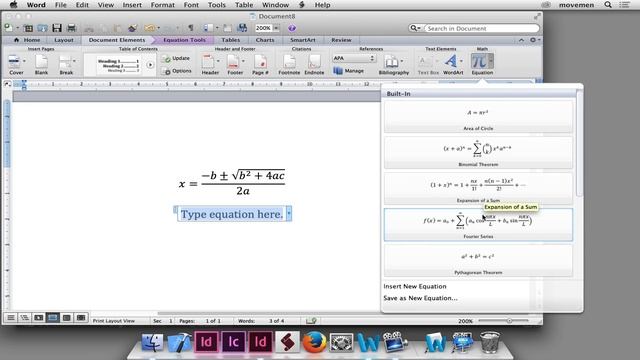Insert a Page # element
Image resolution: width=640 pixels, height=360 pixels.
click(x=260, y=64)
